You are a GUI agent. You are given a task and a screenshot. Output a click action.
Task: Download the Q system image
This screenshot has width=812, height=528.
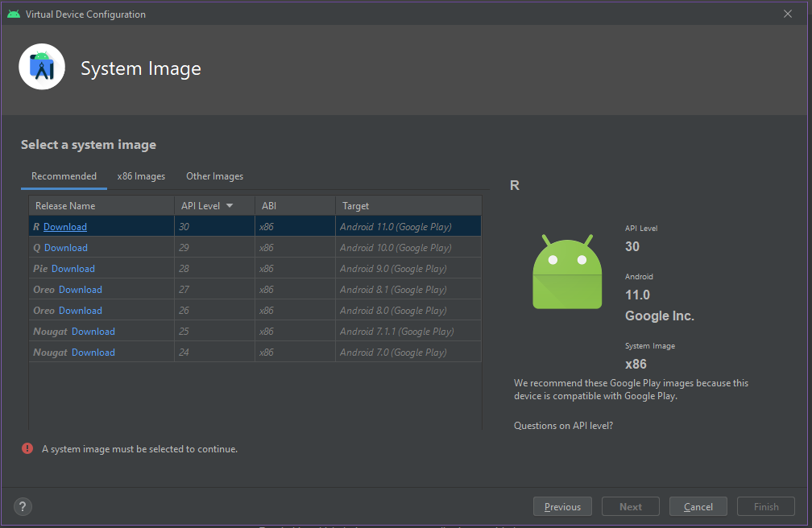(66, 248)
